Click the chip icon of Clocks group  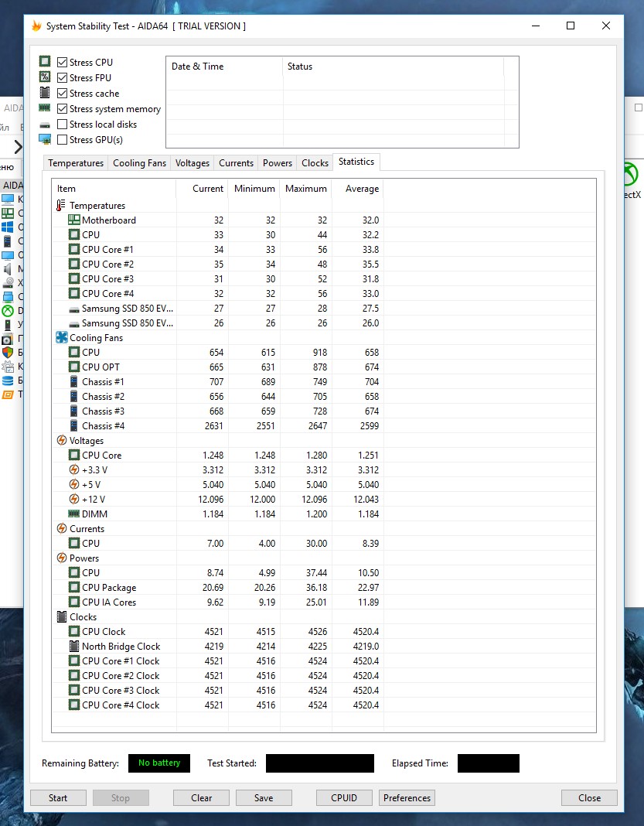[x=62, y=617]
